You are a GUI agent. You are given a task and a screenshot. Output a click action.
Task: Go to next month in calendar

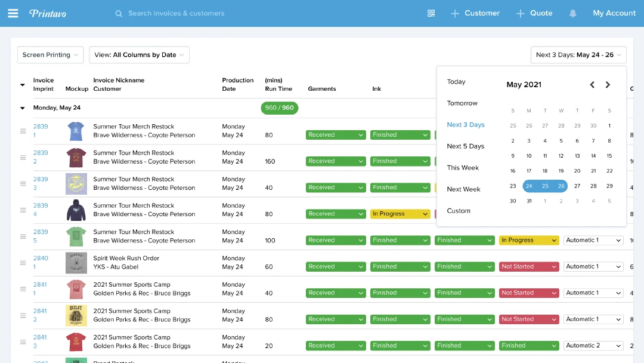pyautogui.click(x=608, y=85)
